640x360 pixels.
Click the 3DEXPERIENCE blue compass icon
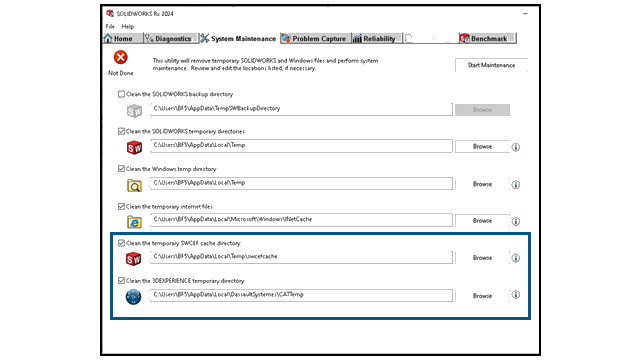133,297
